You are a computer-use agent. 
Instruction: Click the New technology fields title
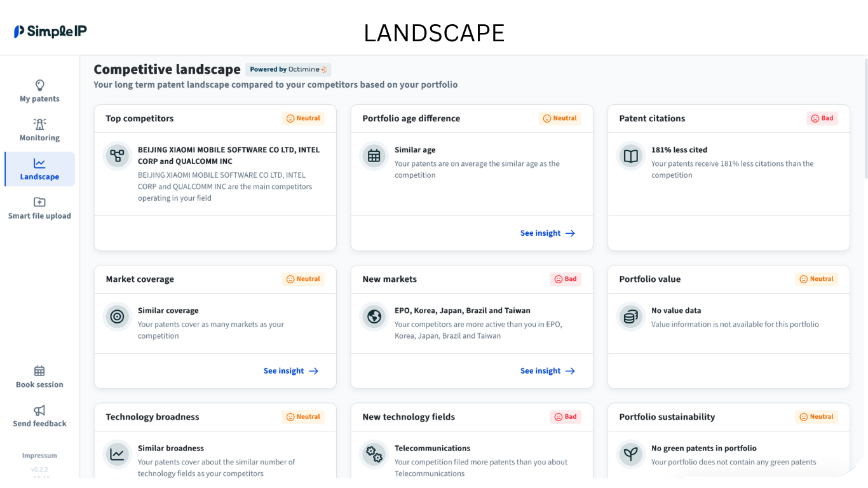[409, 417]
